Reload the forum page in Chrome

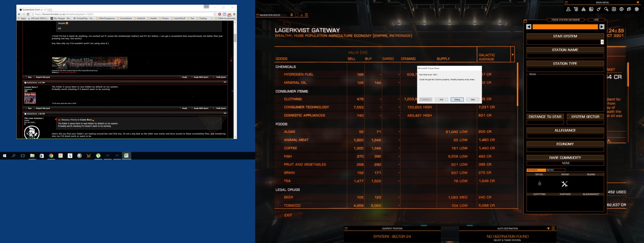pos(28,14)
